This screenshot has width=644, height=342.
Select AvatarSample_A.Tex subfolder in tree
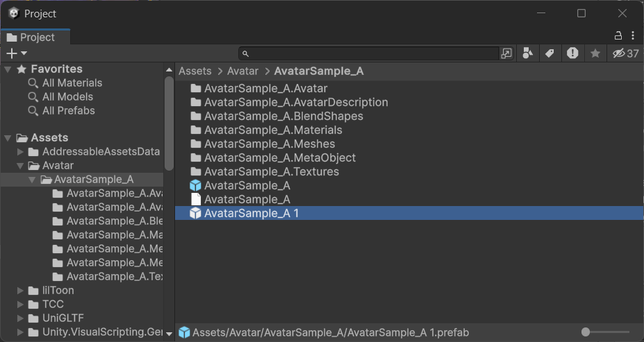point(115,277)
